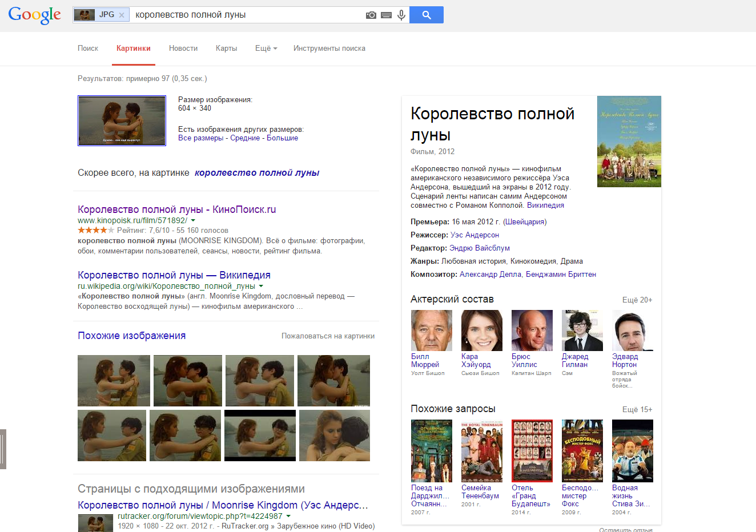Click the blue magnifier search button

tap(427, 15)
